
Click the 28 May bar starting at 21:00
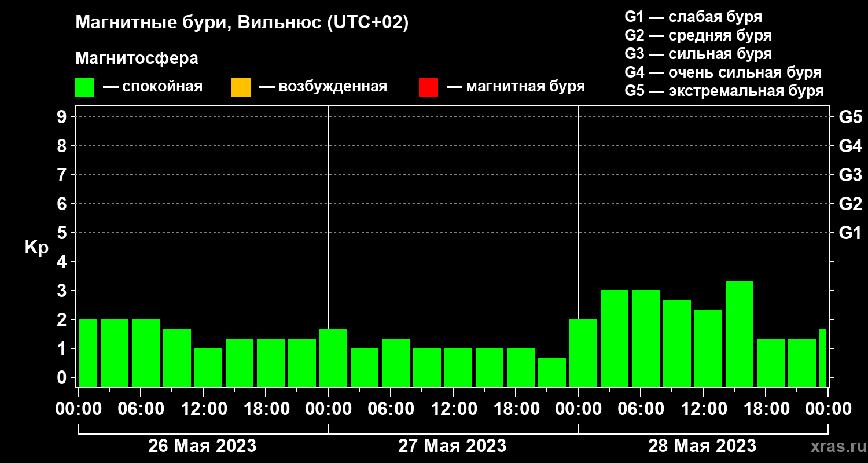[802, 362]
